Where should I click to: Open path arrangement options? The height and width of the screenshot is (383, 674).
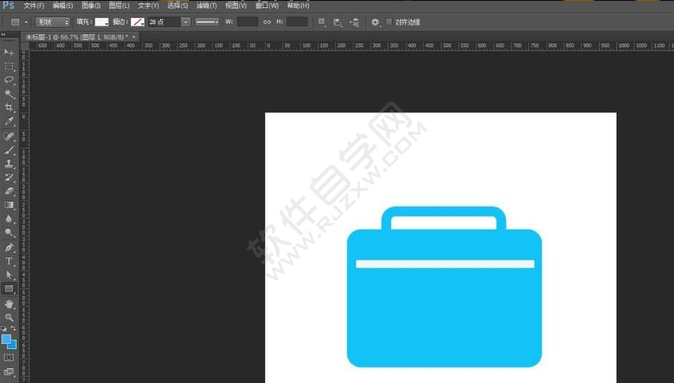coord(354,22)
